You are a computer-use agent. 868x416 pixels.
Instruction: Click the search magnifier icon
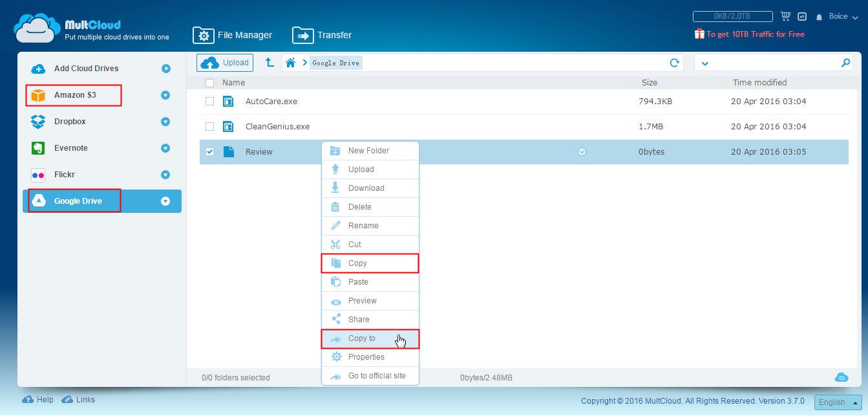[845, 63]
